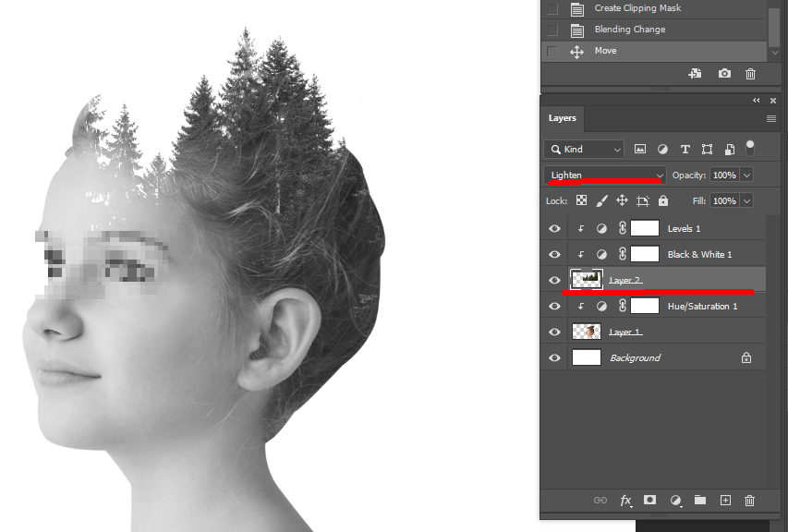Screen dimensions: 788x532
Task: Click Hue/Saturation 1 mask thumbnail
Action: pyautogui.click(x=645, y=306)
